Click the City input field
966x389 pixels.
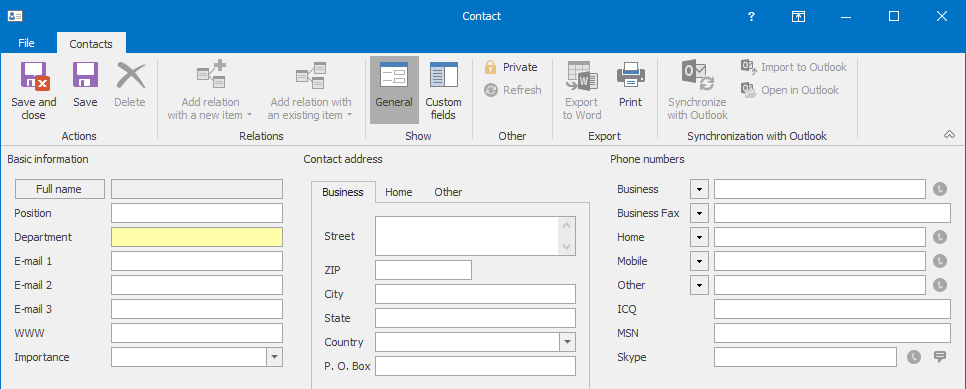475,294
